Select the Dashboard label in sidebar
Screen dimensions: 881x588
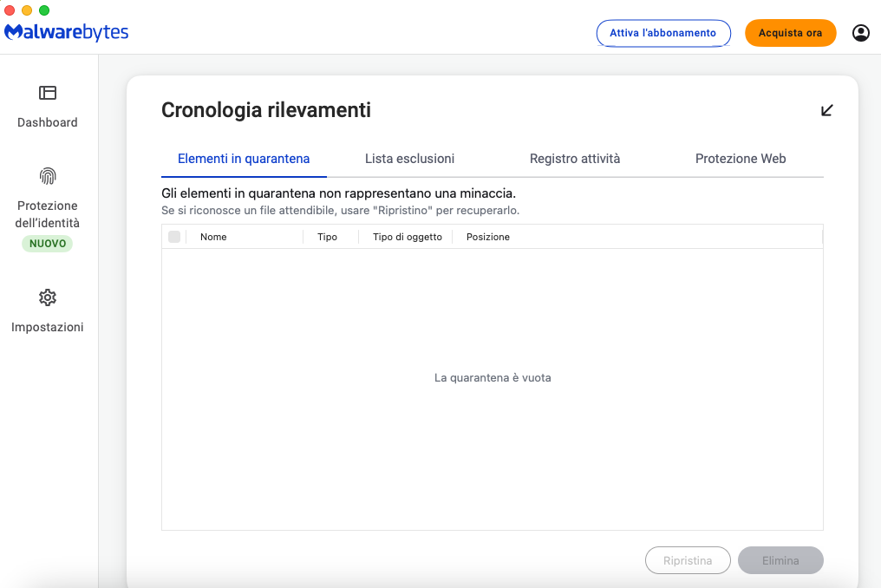(48, 122)
